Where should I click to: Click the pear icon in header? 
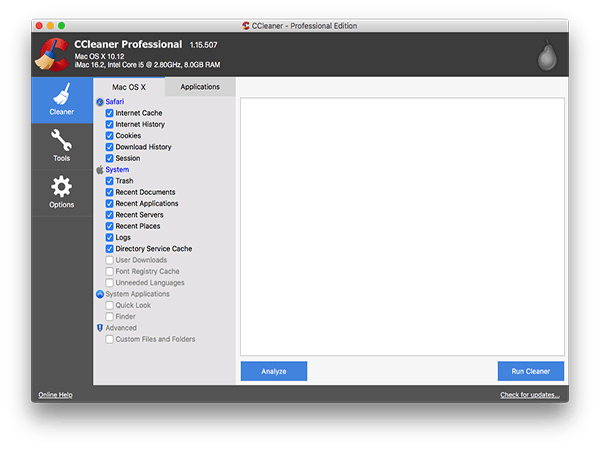(547, 55)
